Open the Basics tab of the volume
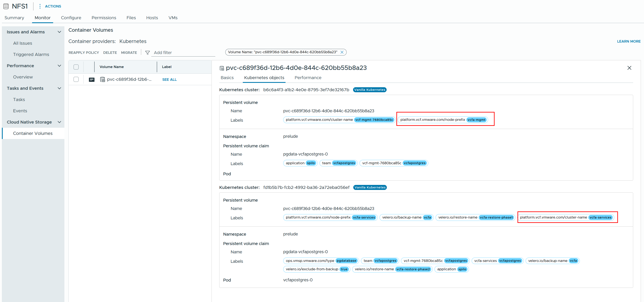 pyautogui.click(x=227, y=78)
